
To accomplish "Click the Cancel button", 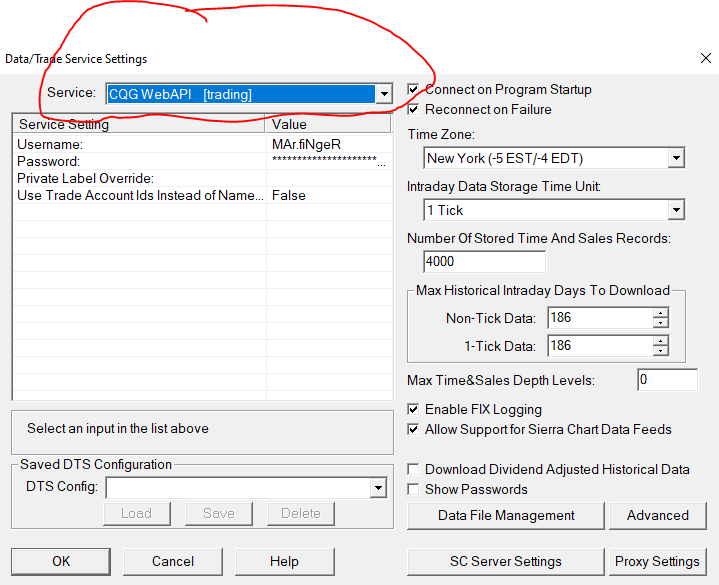I will 173,562.
